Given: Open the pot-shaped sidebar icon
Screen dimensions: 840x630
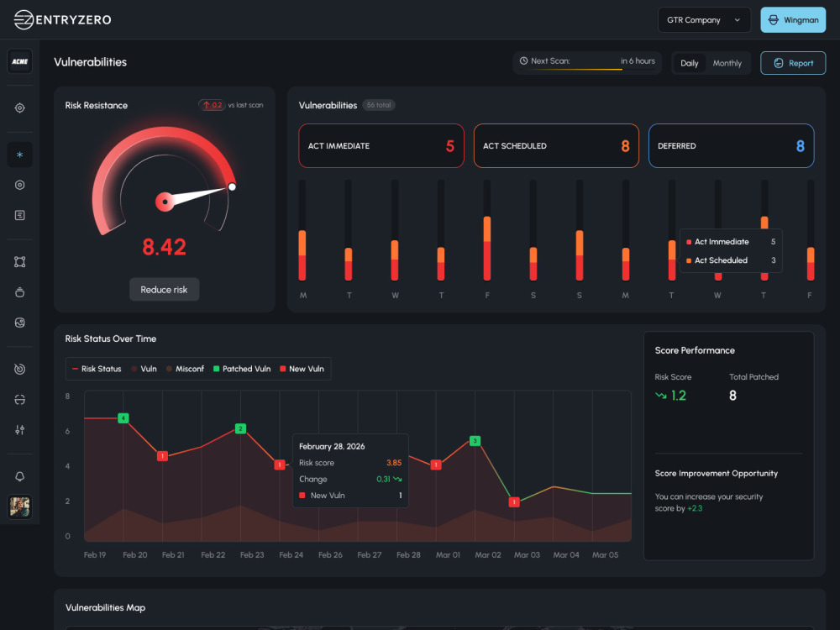Looking at the screenshot, I should pos(20,292).
